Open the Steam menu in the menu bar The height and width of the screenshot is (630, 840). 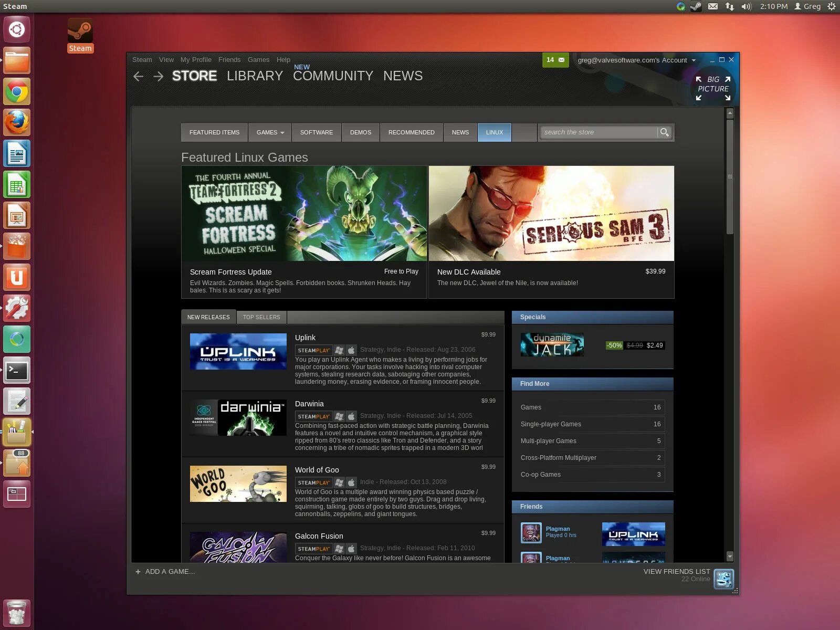click(142, 60)
